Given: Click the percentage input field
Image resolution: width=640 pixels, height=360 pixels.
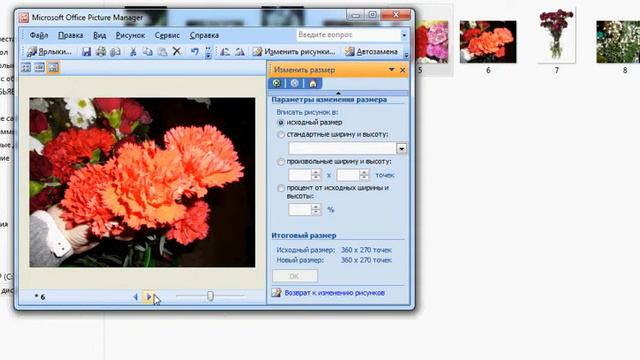Looking at the screenshot, I should coord(300,210).
